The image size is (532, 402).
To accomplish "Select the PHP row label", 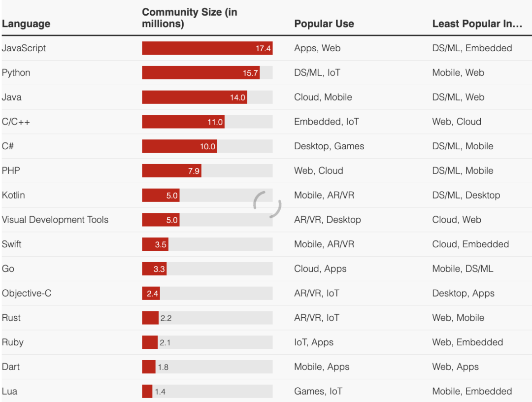I will [x=11, y=171].
